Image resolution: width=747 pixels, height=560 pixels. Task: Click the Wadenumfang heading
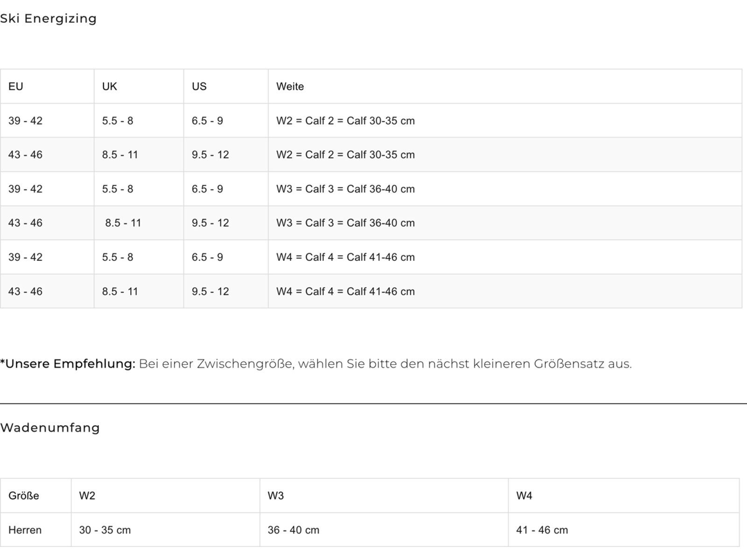click(50, 428)
